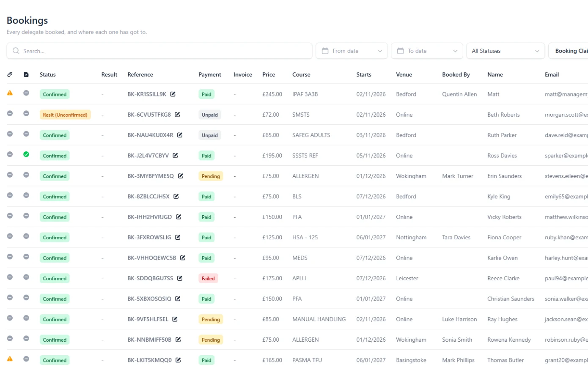Viewport: 588px width, 367px height.
Task: Click the edit icon beside BK-5XBXOSQSIQ
Action: point(178,299)
